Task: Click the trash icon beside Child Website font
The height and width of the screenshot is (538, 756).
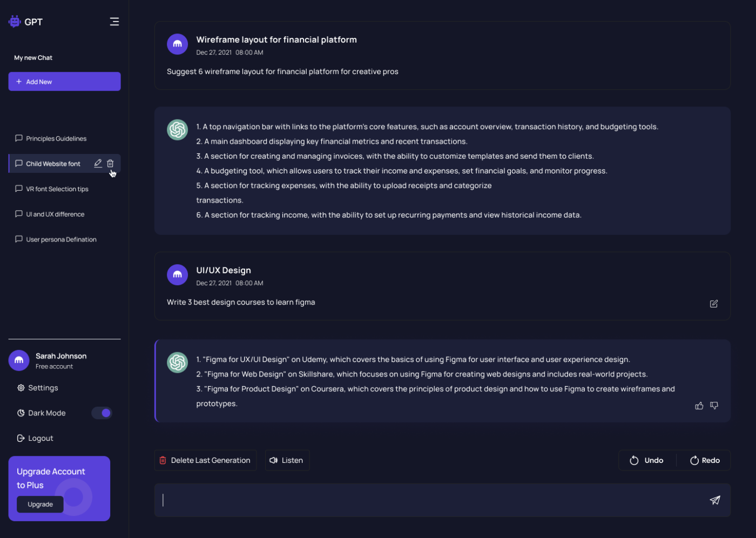Action: click(x=110, y=163)
